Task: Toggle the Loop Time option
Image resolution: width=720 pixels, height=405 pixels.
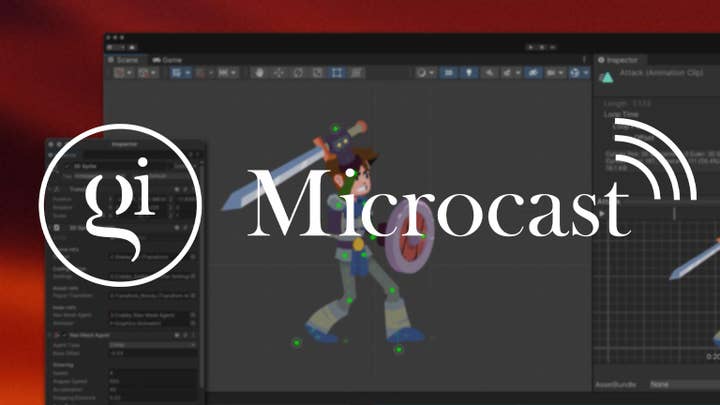Action: [x=621, y=114]
